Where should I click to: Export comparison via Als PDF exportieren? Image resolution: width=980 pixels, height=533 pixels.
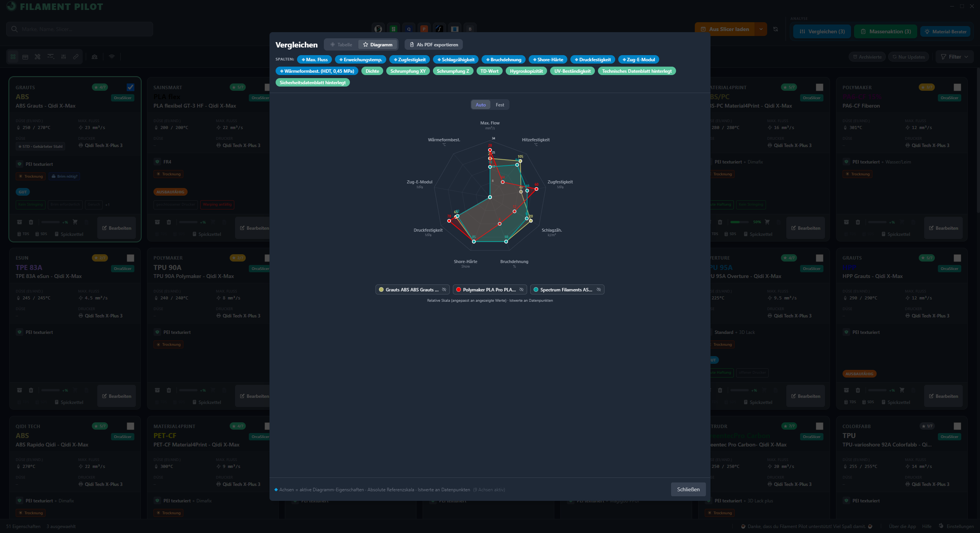pyautogui.click(x=434, y=45)
